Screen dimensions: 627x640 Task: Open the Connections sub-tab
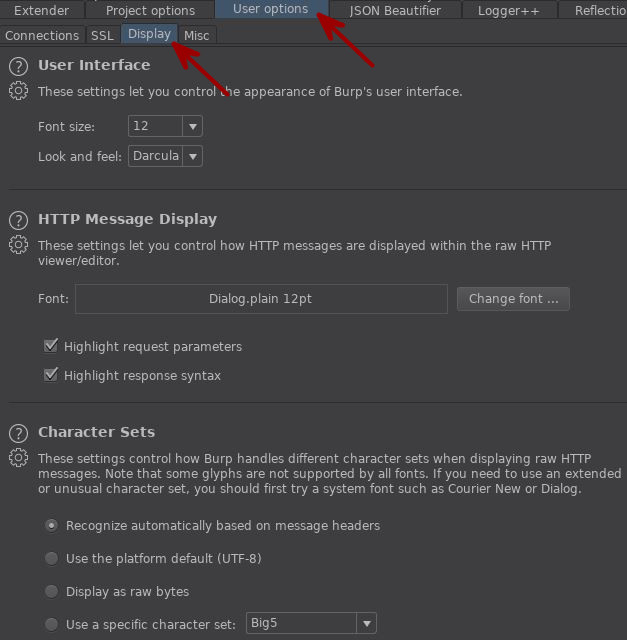(42, 36)
